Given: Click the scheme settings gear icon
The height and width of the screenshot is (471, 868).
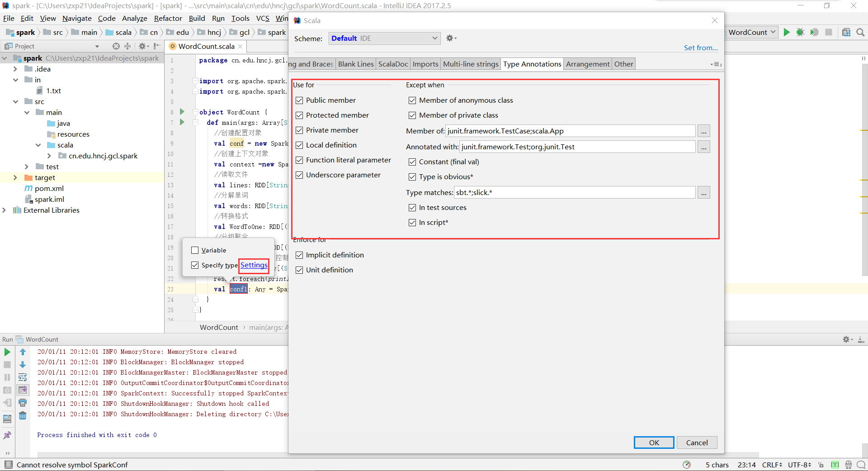Looking at the screenshot, I should tap(450, 38).
